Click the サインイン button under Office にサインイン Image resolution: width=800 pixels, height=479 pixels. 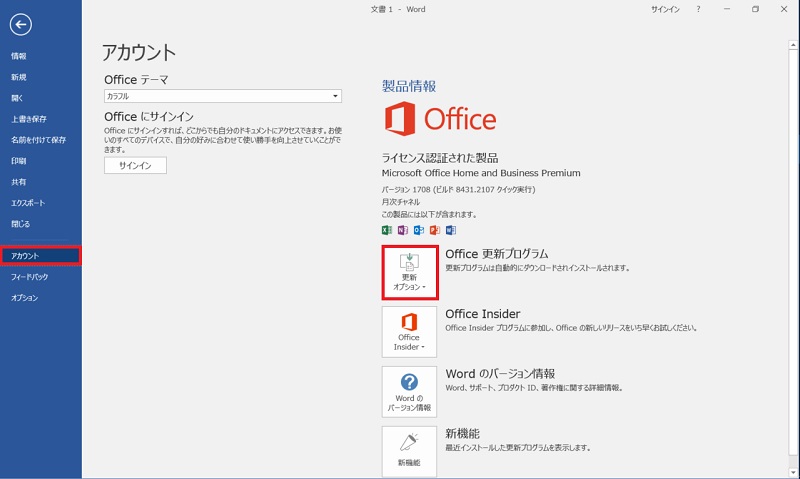[135, 165]
